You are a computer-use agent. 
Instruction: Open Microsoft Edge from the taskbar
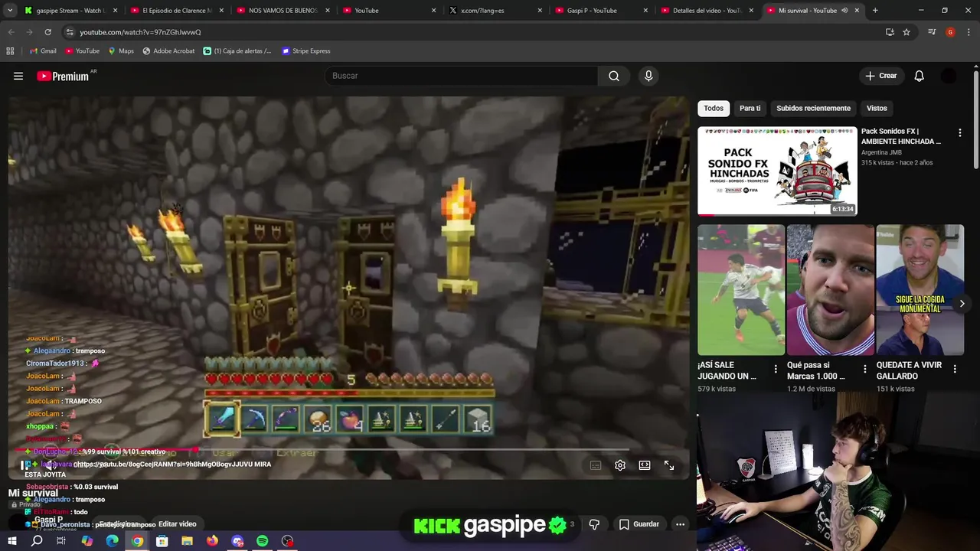click(112, 541)
